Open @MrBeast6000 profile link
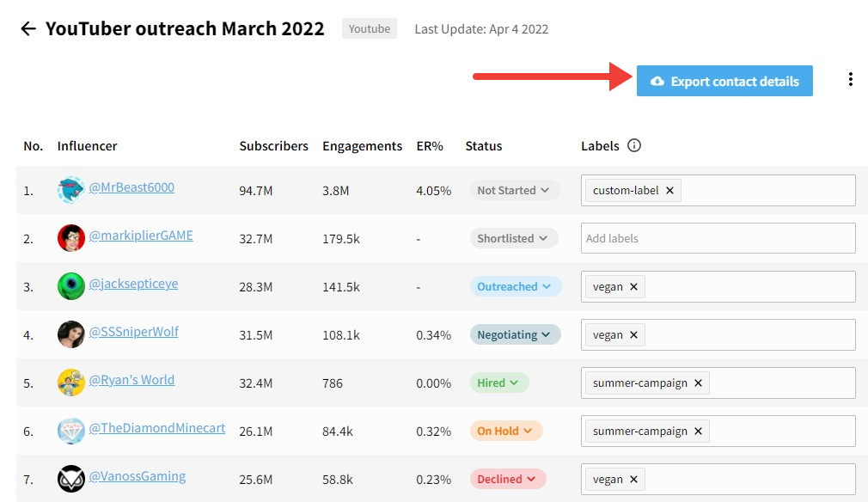The height and width of the screenshot is (502, 868). [131, 187]
